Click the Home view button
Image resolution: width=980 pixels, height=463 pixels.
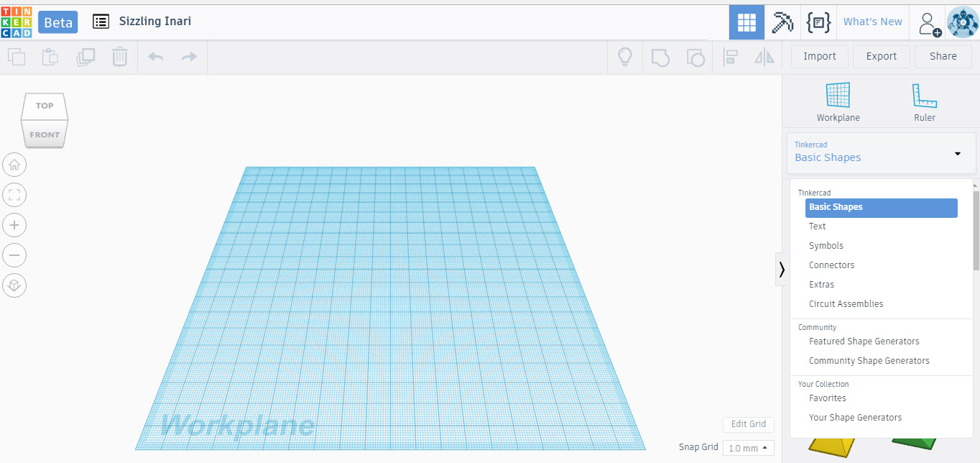[14, 165]
